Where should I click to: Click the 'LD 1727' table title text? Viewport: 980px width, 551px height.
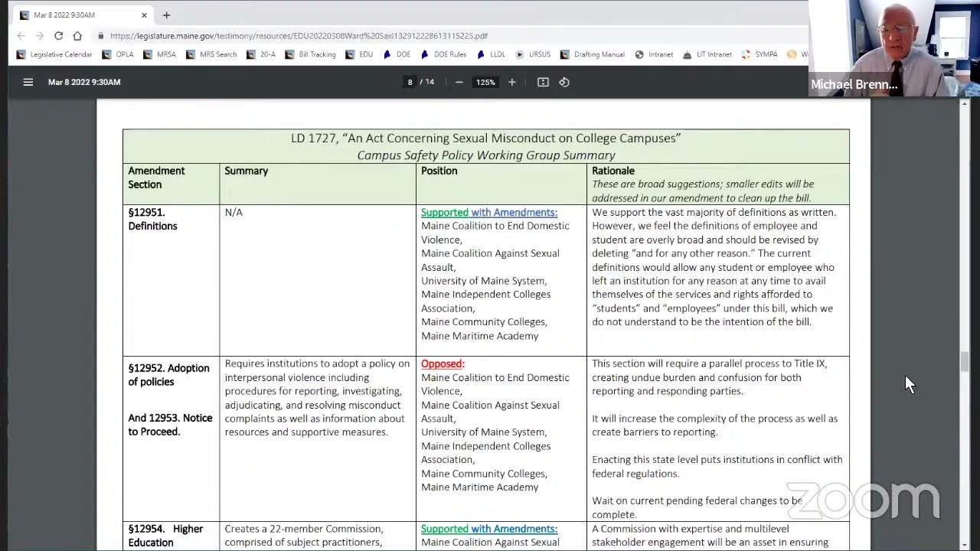tap(485, 139)
